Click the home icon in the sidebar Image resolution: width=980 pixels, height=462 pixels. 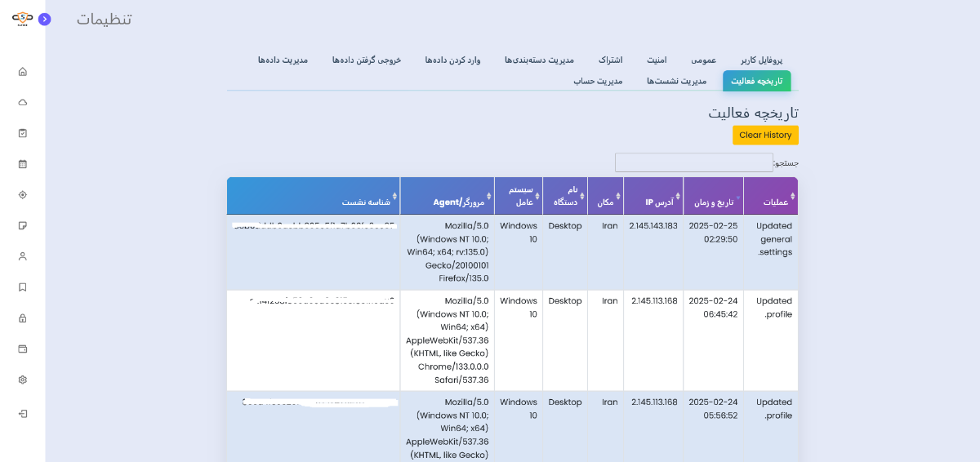point(23,71)
